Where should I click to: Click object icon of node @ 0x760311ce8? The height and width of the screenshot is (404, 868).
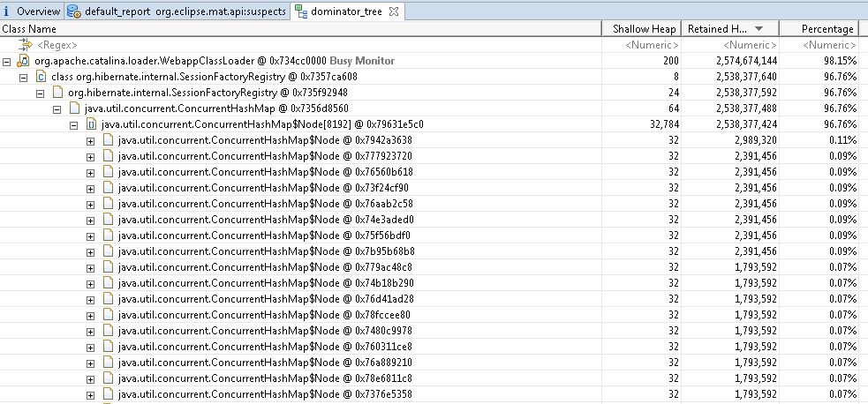pos(108,347)
